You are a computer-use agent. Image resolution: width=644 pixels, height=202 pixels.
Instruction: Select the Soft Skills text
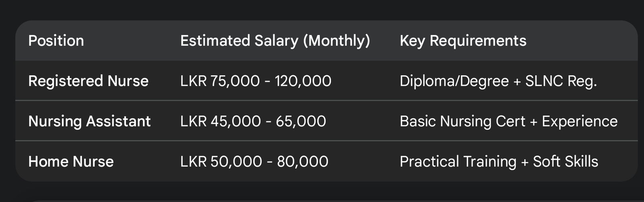(566, 162)
